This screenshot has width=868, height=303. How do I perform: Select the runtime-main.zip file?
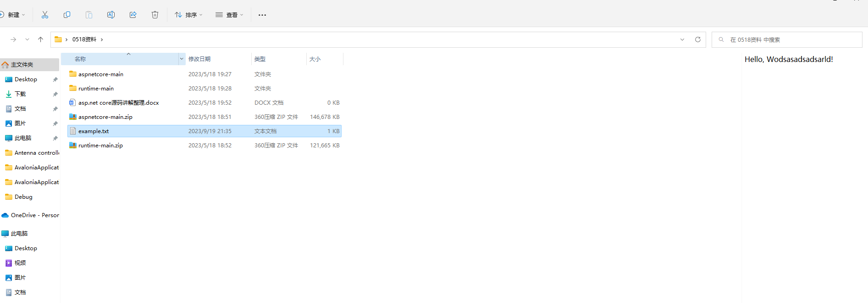(x=100, y=145)
